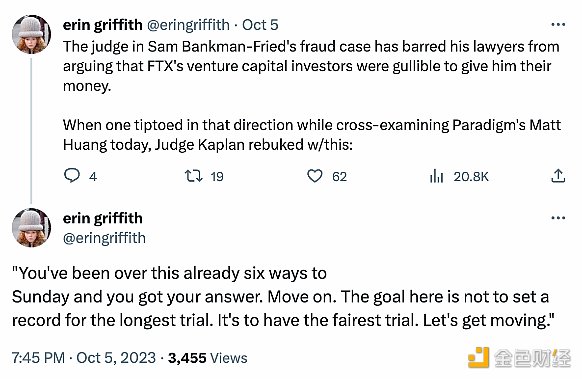Open erin griffith name in second tweet
Image resolution: width=582 pixels, height=379 pixels.
click(102, 218)
